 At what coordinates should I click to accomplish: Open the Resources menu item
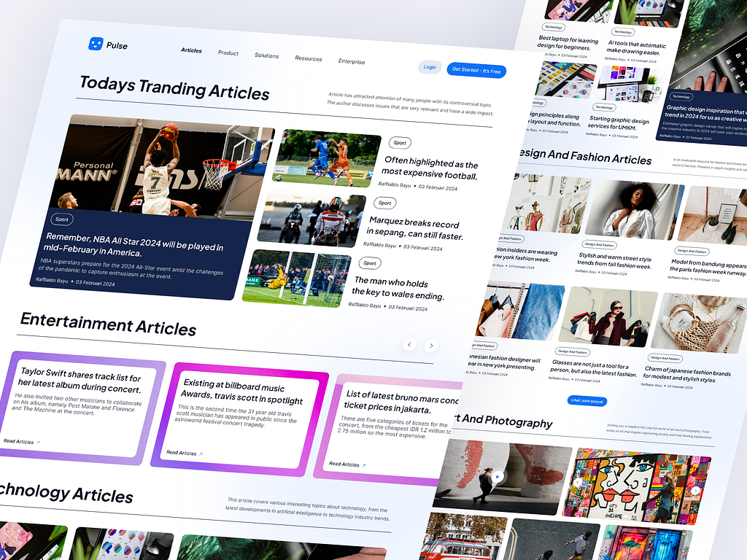point(309,58)
